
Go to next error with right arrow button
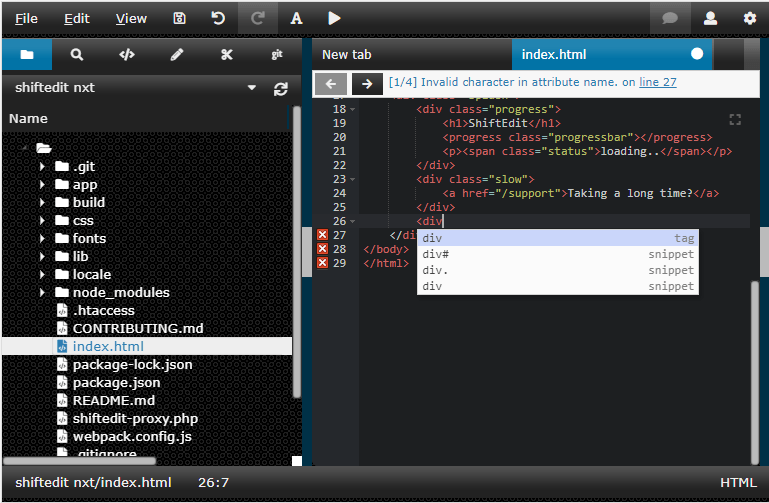[x=367, y=84]
